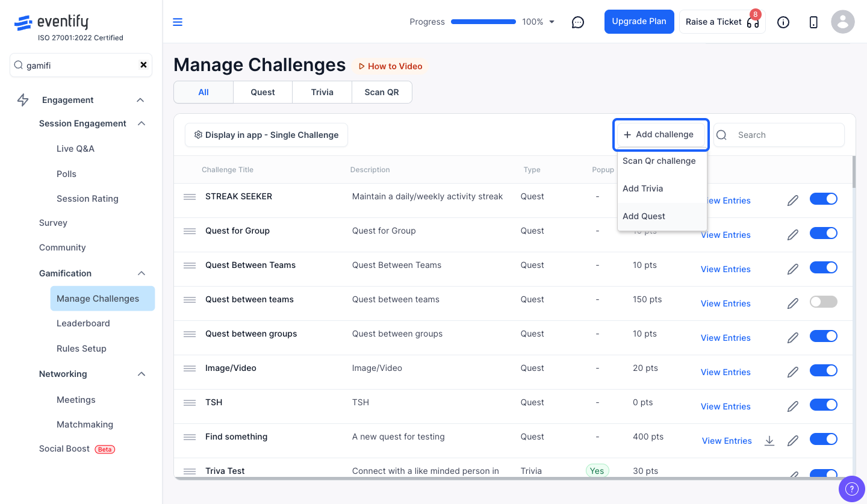
Task: Disable the STREAK SEEKER challenge toggle
Action: coord(824,199)
